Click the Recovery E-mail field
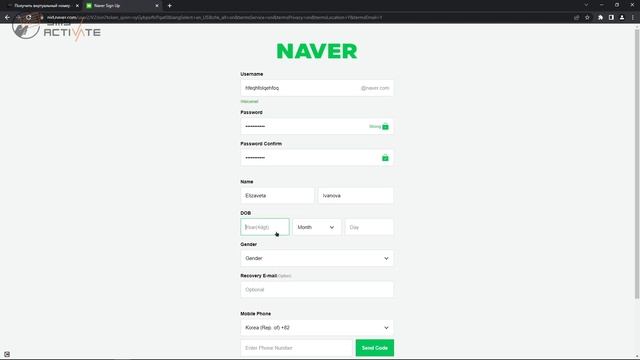640x360 pixels. (x=317, y=289)
